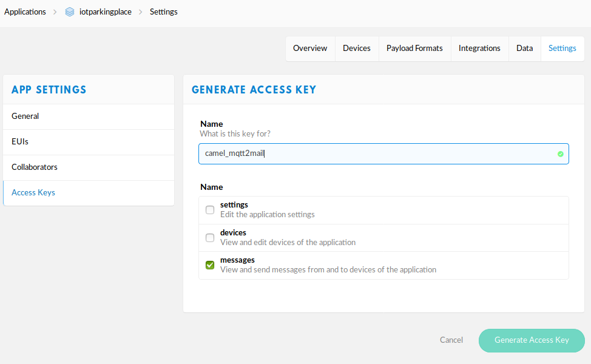
Task: Switch to the Devices tab
Action: 357,49
